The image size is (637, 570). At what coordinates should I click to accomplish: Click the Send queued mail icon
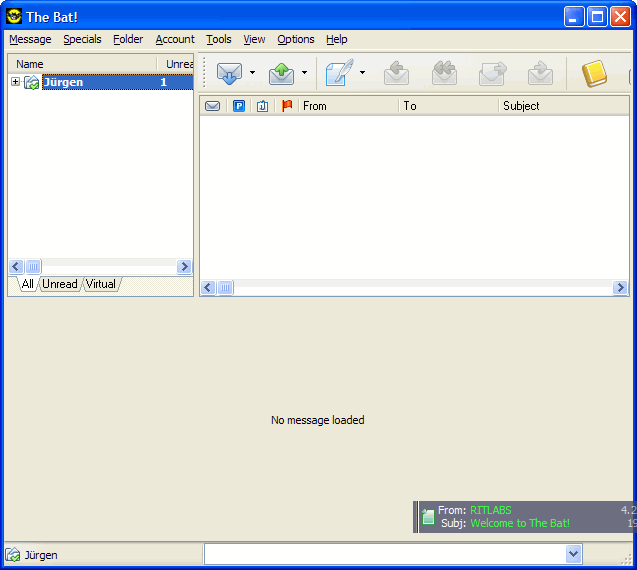[x=281, y=73]
